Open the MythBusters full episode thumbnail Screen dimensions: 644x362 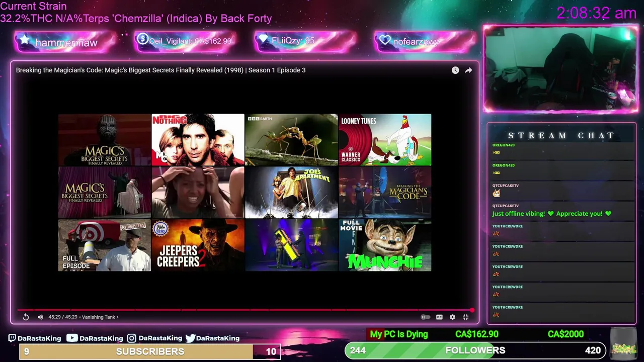click(x=104, y=245)
